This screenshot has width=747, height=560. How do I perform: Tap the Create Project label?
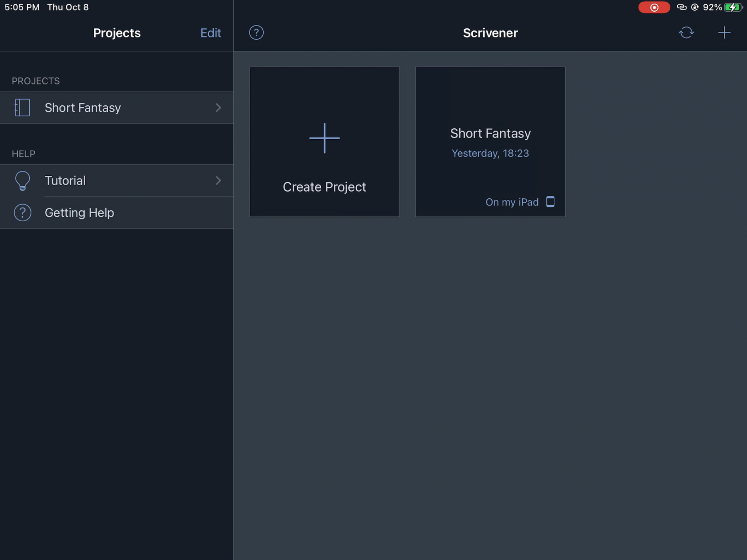click(x=324, y=187)
